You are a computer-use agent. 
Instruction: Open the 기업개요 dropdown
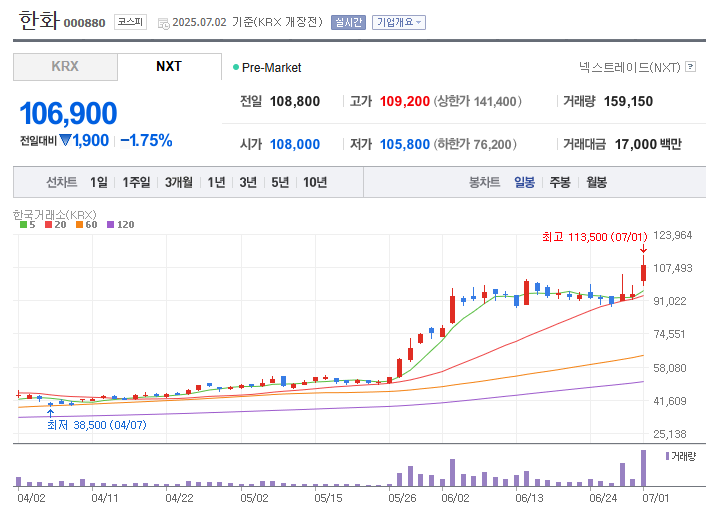click(398, 22)
